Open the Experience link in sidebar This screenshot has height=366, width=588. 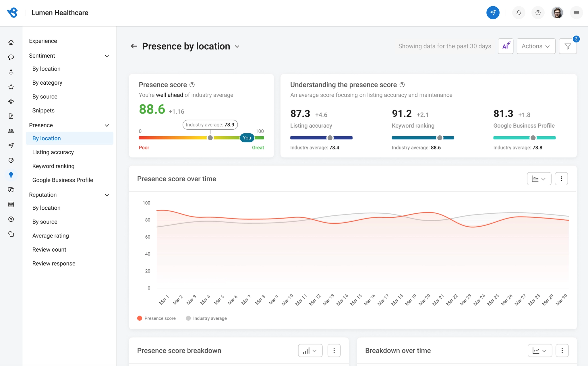[43, 41]
